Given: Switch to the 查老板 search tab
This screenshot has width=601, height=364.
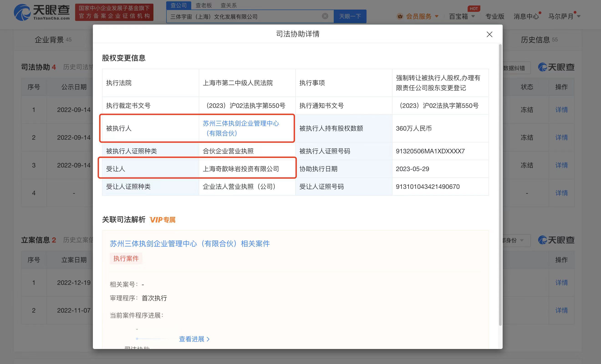Looking at the screenshot, I should [x=204, y=5].
